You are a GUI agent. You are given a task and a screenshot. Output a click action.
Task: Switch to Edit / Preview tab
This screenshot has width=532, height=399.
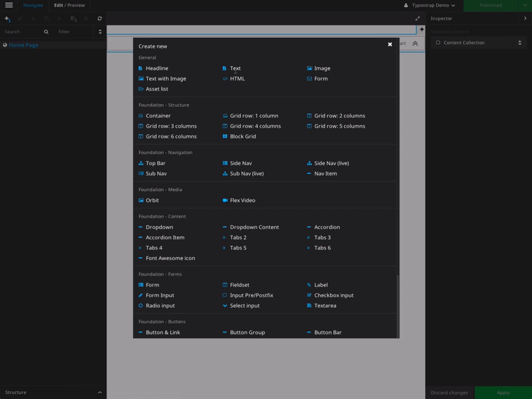point(69,5)
